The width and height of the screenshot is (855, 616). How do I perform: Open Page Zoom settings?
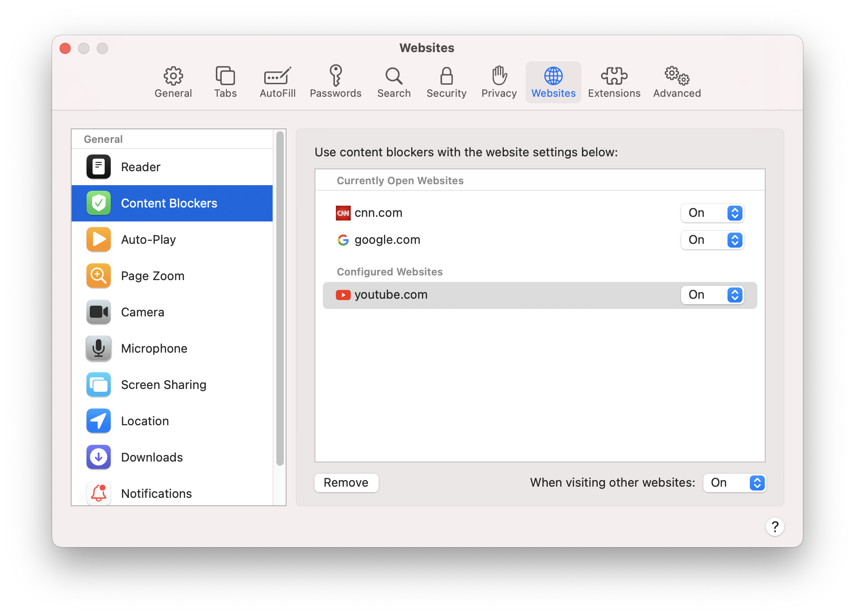pos(152,276)
